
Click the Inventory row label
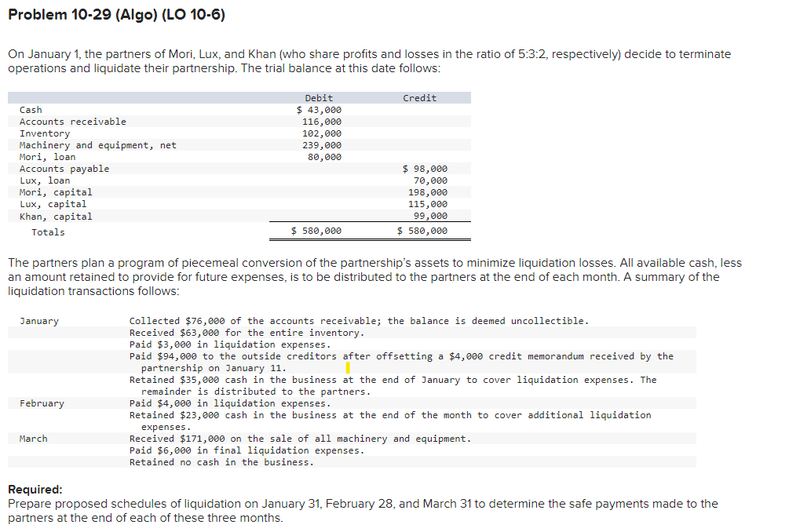45,133
